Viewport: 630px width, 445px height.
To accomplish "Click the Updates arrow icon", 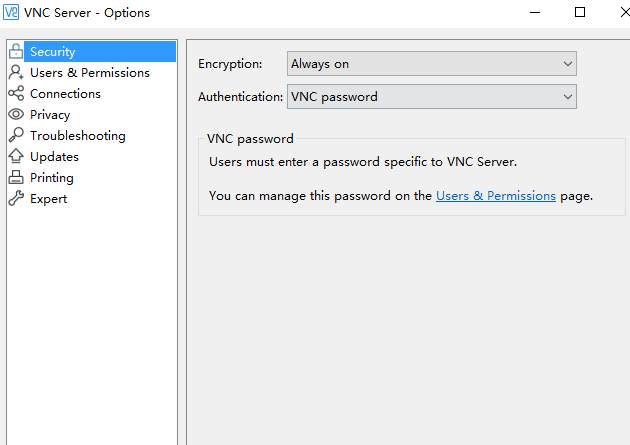I will coord(15,156).
